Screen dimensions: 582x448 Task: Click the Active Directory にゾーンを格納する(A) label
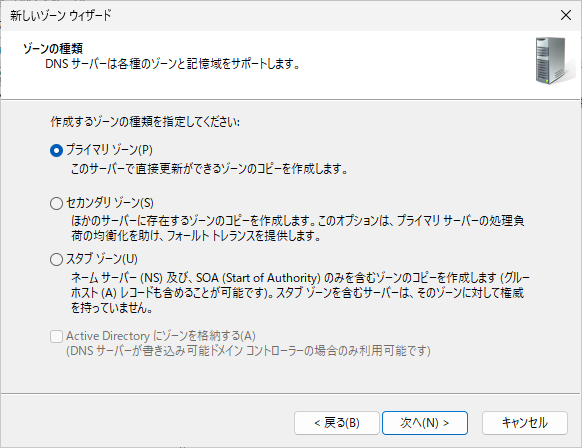[161, 336]
